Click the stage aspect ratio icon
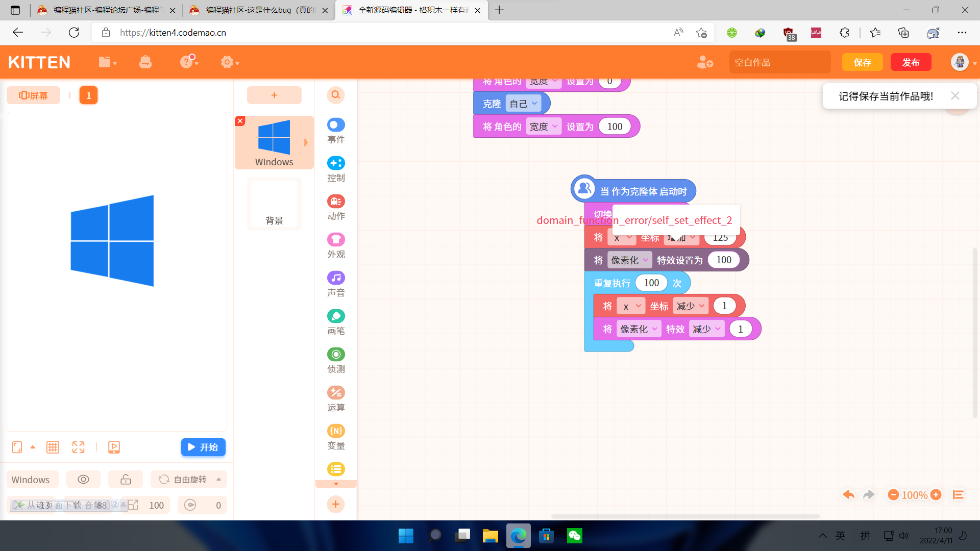Image resolution: width=980 pixels, height=551 pixels. tap(17, 447)
